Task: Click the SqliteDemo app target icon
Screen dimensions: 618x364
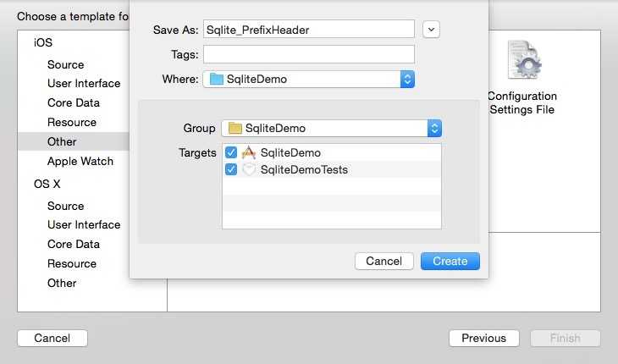Action: (248, 152)
